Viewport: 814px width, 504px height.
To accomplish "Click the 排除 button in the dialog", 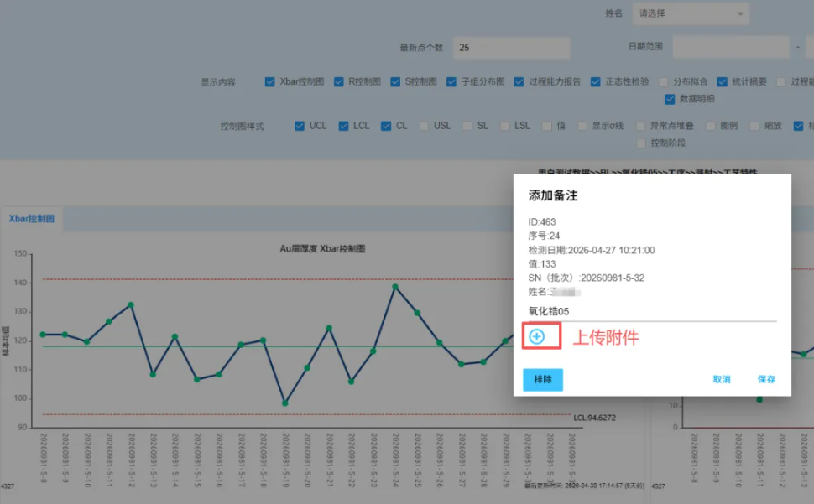I will [x=542, y=380].
